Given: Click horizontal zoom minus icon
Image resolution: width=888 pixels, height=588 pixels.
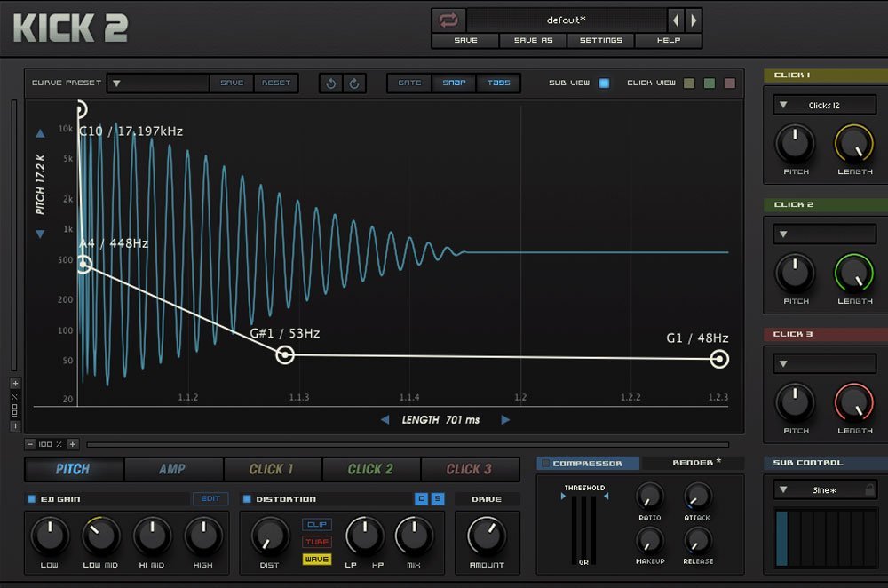Looking at the screenshot, I should 30,444.
